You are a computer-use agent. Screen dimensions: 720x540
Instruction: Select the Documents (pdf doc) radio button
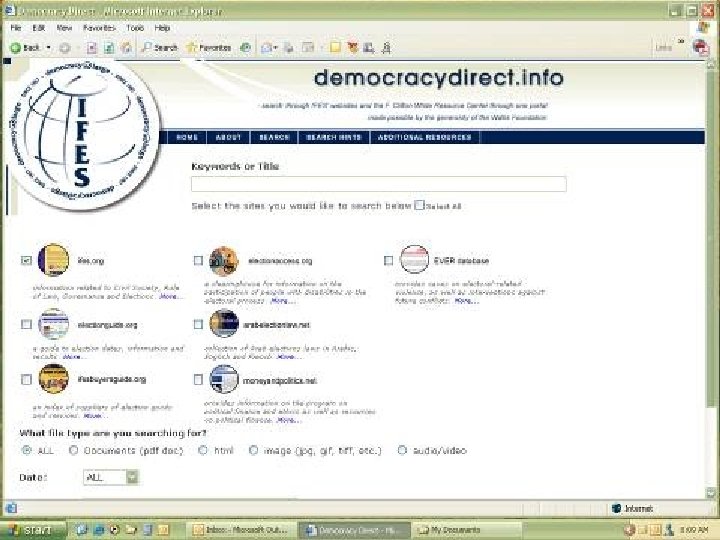(73, 450)
